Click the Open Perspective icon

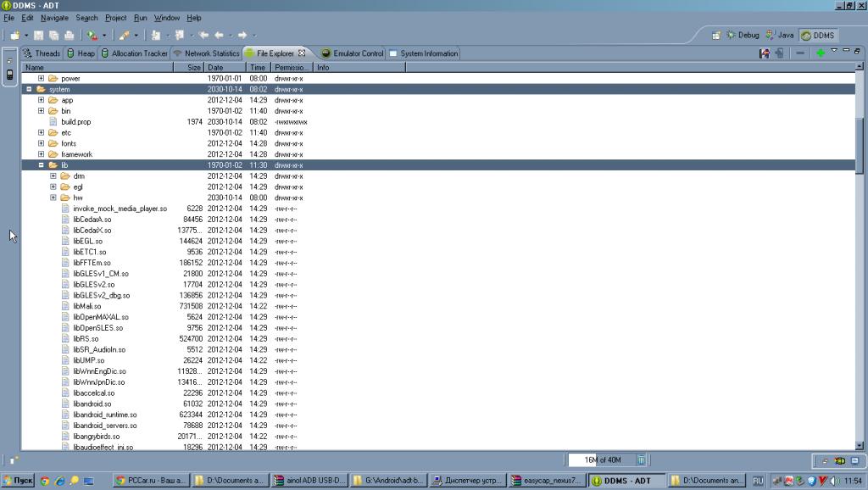717,36
